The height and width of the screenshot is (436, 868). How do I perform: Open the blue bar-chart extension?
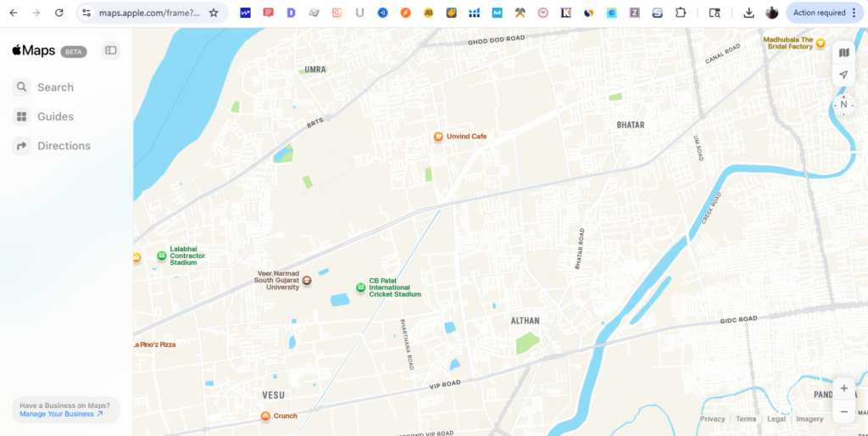coord(475,13)
